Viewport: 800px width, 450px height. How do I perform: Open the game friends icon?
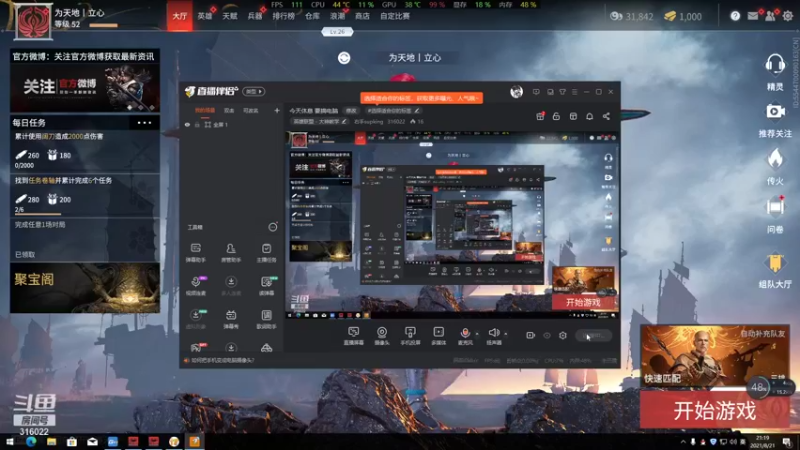pyautogui.click(x=770, y=16)
